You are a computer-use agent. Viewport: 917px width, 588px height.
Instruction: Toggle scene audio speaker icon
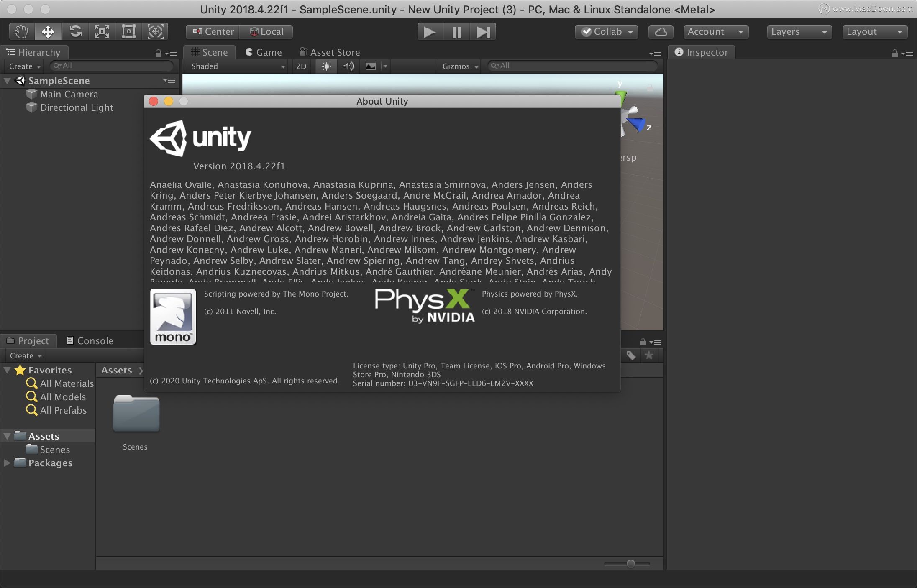(348, 66)
